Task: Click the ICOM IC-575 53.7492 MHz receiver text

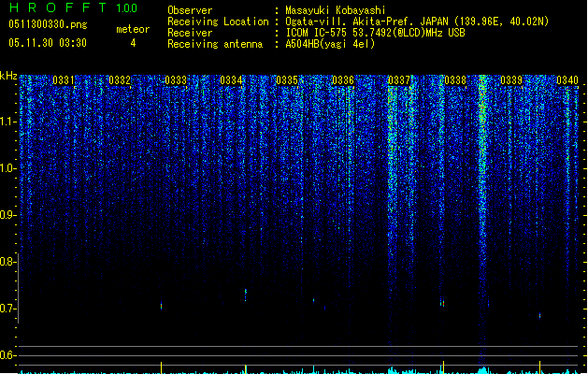Action: click(376, 33)
